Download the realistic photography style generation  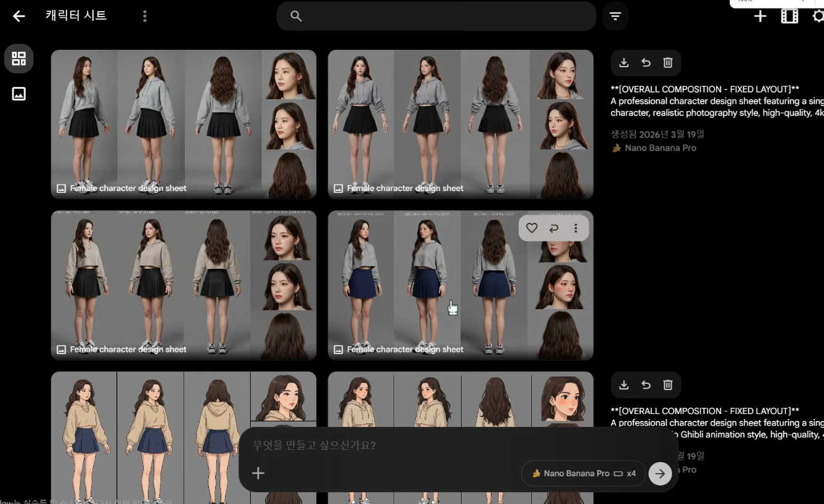pyautogui.click(x=624, y=63)
